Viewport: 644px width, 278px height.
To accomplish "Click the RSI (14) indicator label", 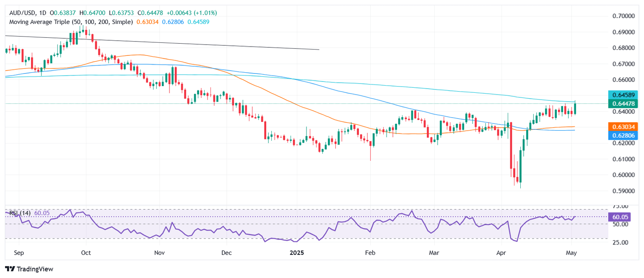I will (18, 213).
